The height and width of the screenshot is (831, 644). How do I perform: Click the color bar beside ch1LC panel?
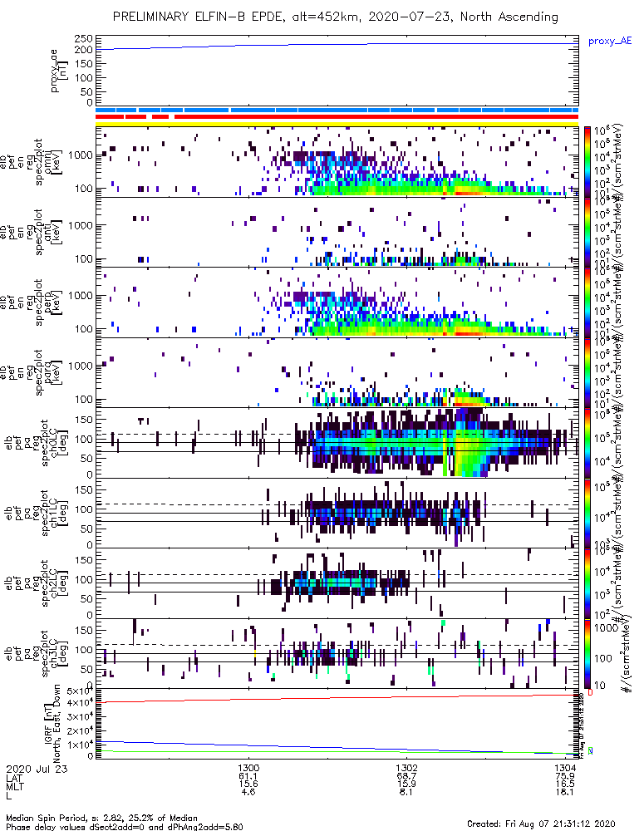coord(587,513)
